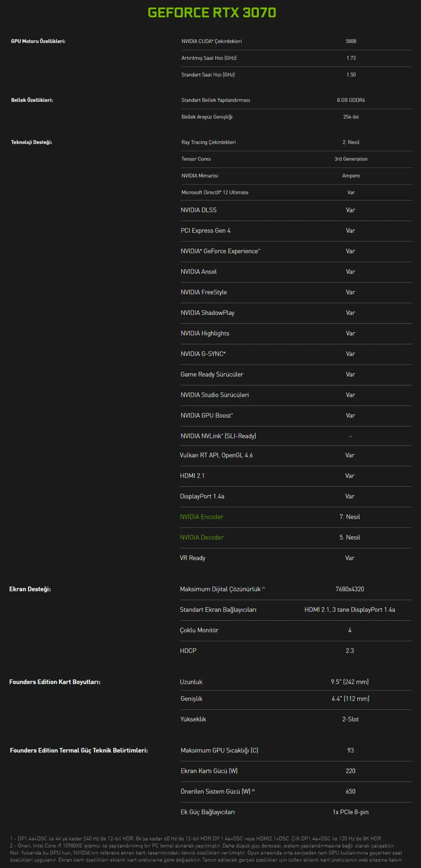This screenshot has height=868, width=421.
Task: Select the NVIDIA CUDA Çekirdekleri row label
Action: click(212, 41)
